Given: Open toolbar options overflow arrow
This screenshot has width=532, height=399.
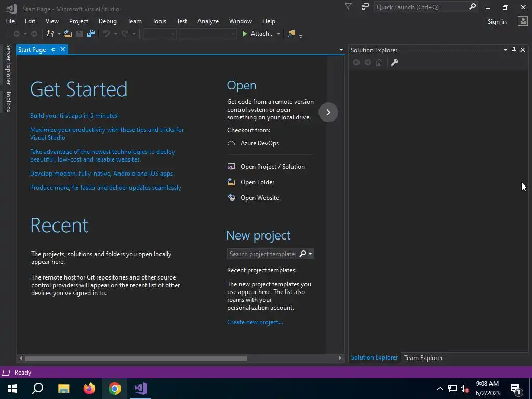Looking at the screenshot, I should coord(301,36).
